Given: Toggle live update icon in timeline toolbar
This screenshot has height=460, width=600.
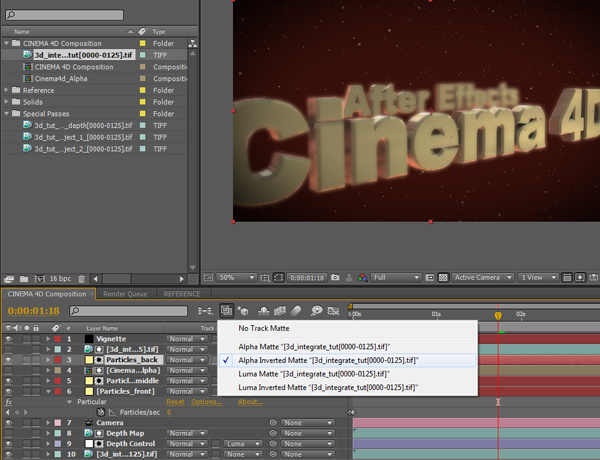Looking at the screenshot, I should 226,310.
